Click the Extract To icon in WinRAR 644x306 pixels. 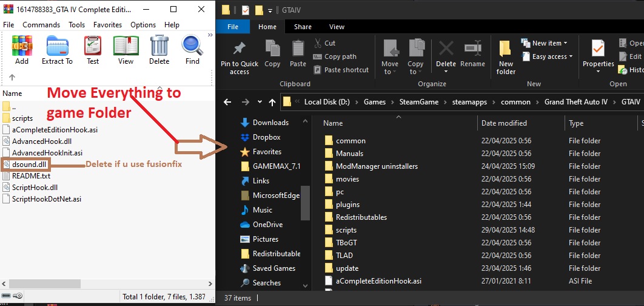click(x=57, y=50)
